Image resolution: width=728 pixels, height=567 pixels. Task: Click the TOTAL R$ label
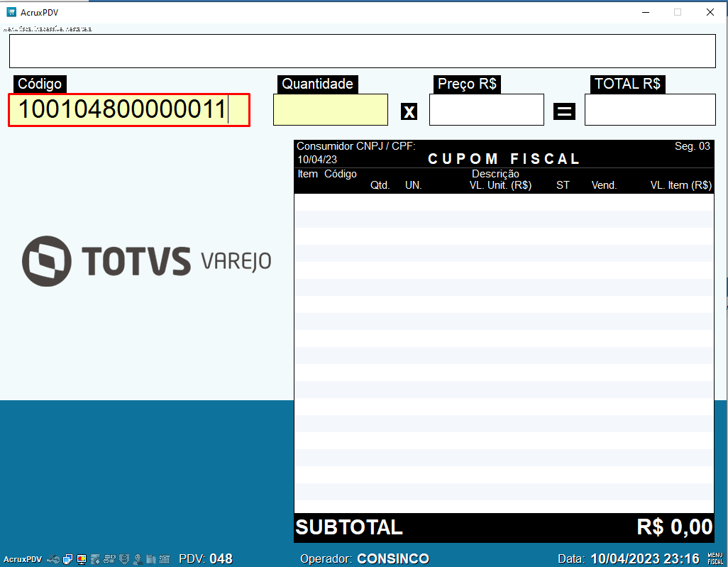click(x=627, y=84)
